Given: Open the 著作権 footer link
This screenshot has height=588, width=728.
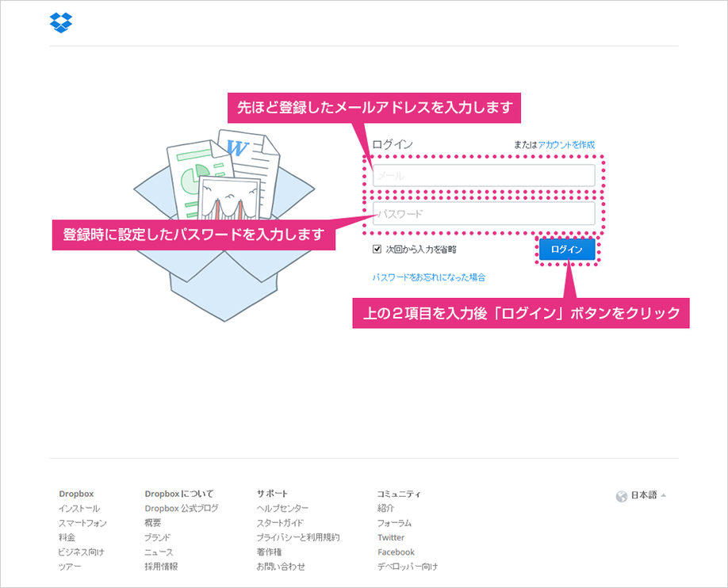Looking at the screenshot, I should point(270,552).
